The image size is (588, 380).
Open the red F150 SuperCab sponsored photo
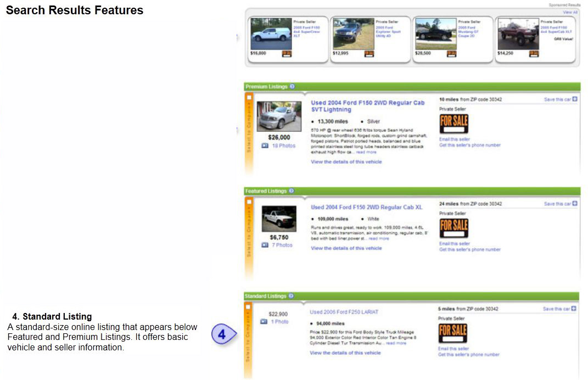[x=518, y=33]
